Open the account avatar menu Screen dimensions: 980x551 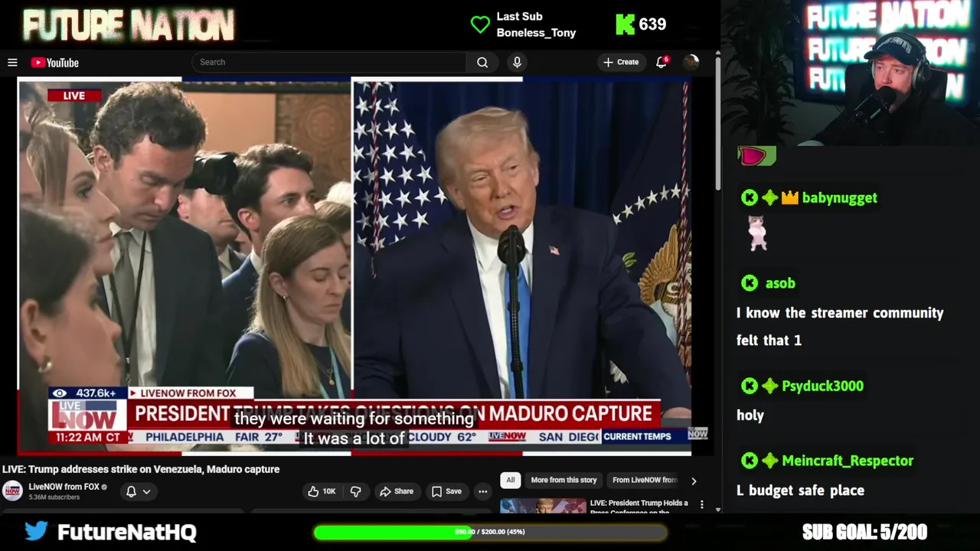691,62
